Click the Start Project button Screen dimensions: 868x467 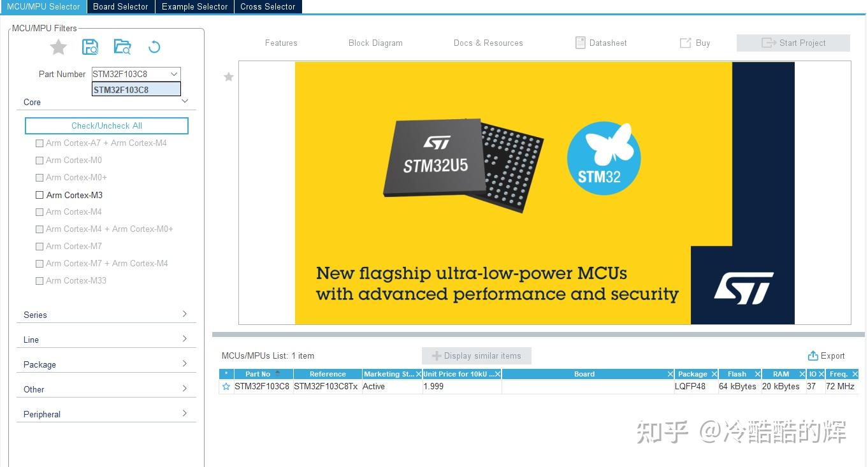(793, 43)
